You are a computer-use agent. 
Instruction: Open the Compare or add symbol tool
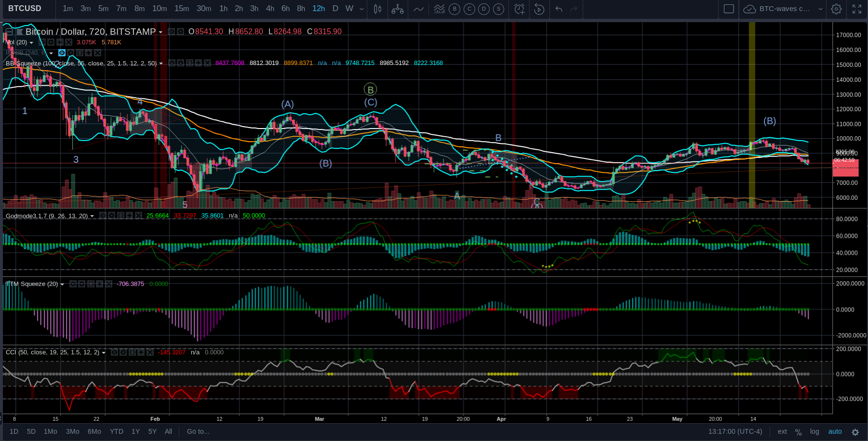tap(398, 9)
